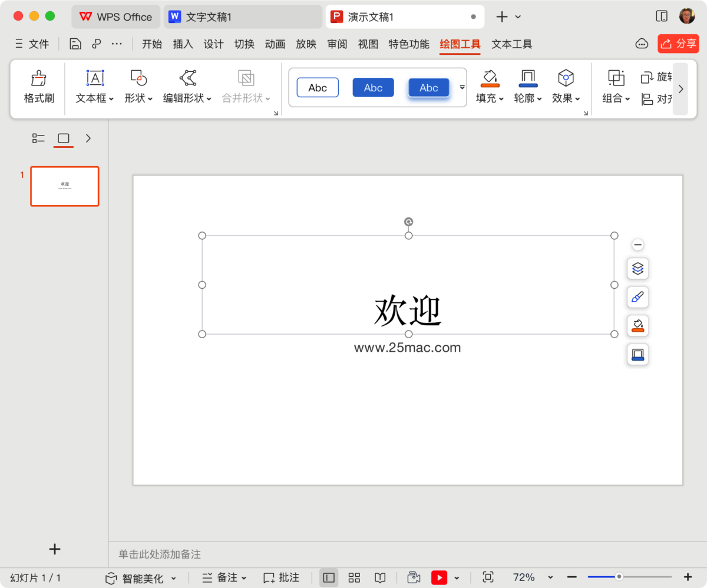The width and height of the screenshot is (707, 588).
Task: Click the 旋转 rotate icon in ribbon
Action: pos(647,77)
